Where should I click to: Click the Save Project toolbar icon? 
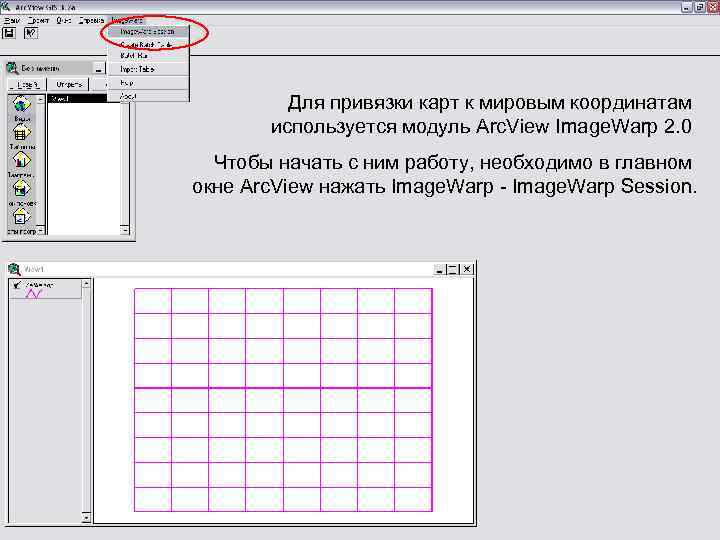pos(9,33)
